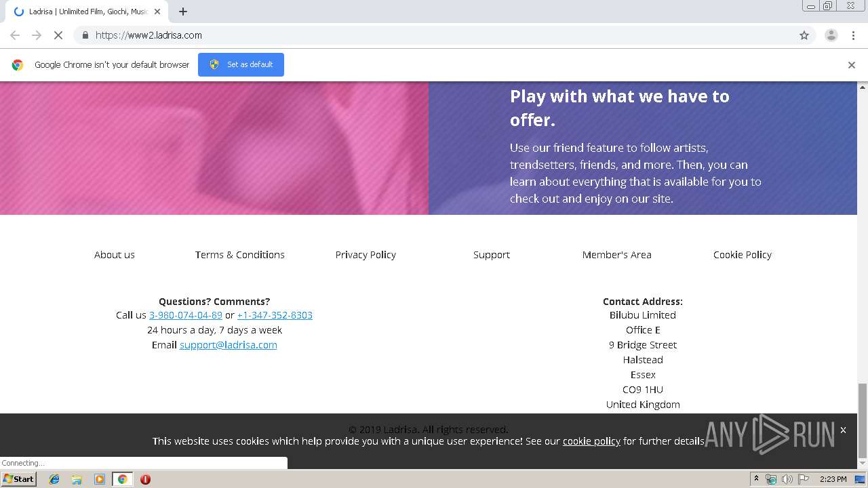Go forward to next page
The image size is (868, 488).
tap(37, 35)
